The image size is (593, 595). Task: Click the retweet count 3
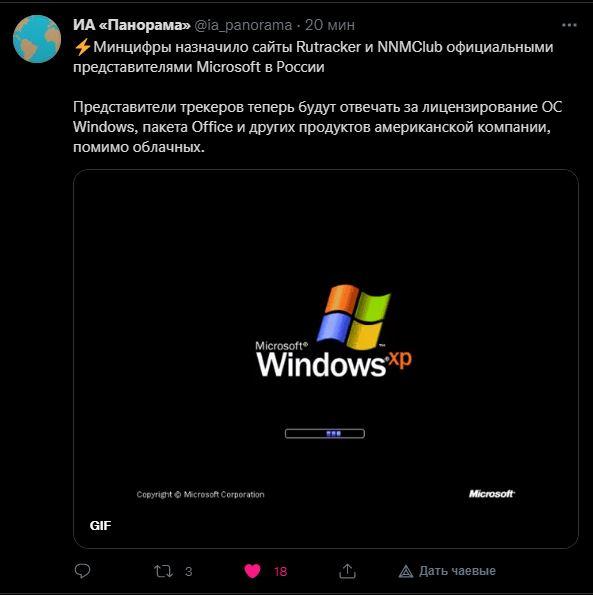point(189,571)
